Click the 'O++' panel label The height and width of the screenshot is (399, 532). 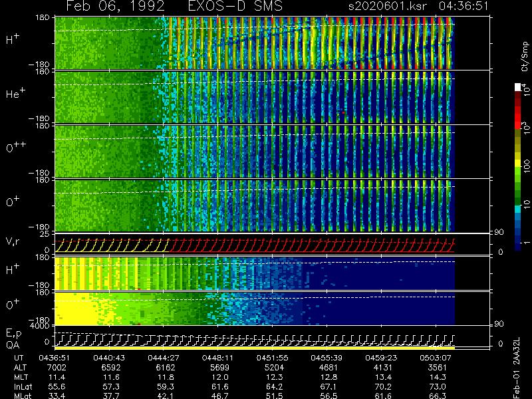[x=16, y=148]
